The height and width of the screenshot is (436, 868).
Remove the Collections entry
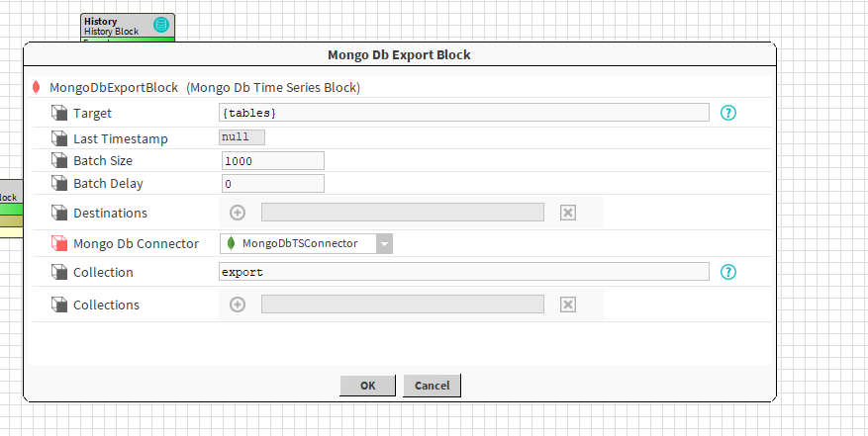click(568, 305)
